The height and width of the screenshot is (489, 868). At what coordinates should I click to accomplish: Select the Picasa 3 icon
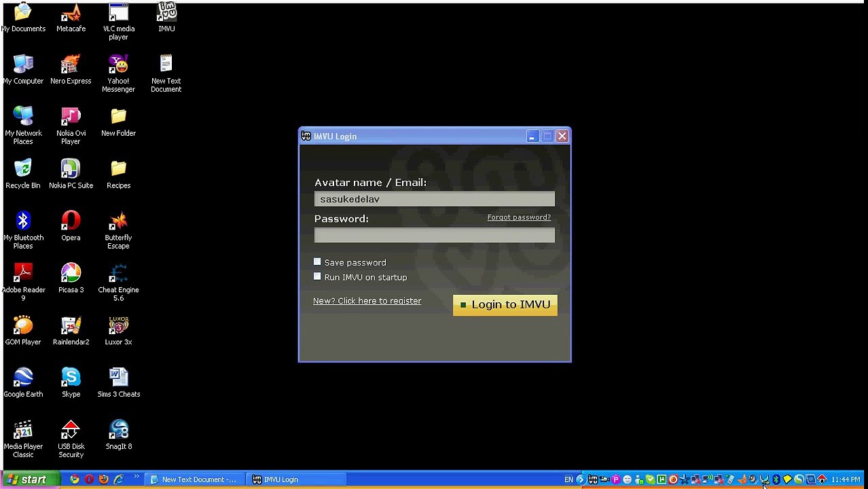tap(71, 278)
